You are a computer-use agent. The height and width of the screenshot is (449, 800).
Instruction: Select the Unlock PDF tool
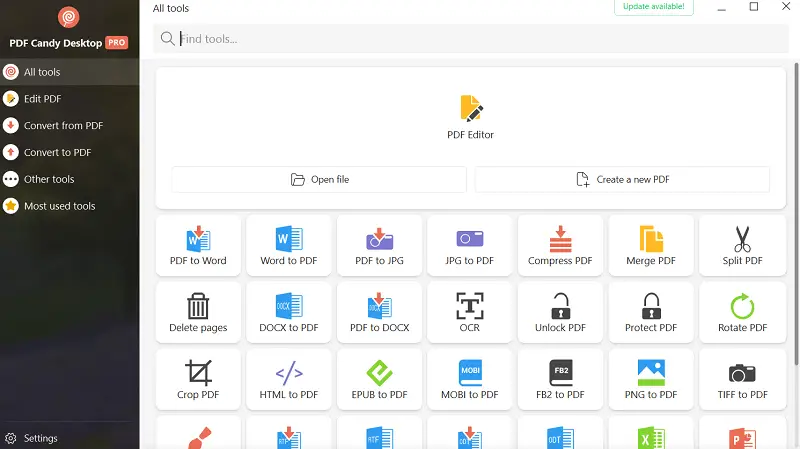[x=560, y=312]
